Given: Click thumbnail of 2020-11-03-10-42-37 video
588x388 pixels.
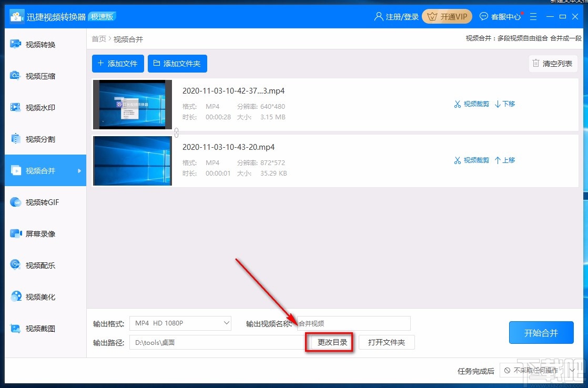Looking at the screenshot, I should [133, 105].
